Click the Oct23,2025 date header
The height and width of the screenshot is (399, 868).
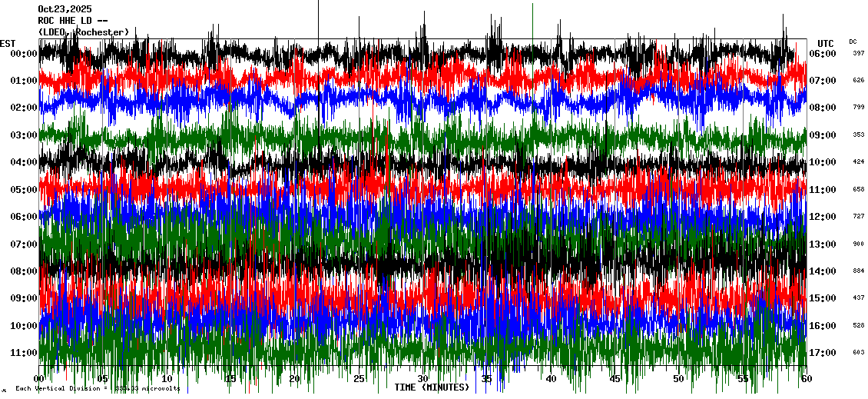click(x=64, y=9)
